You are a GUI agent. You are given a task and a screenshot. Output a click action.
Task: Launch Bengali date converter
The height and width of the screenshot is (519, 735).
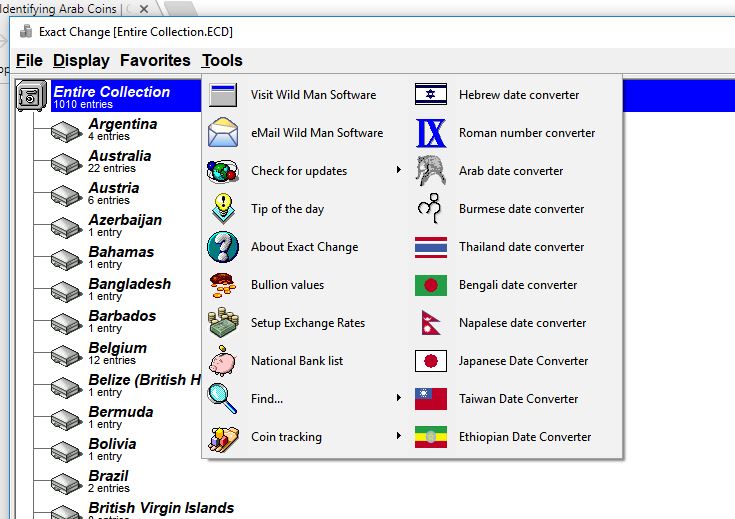click(518, 285)
